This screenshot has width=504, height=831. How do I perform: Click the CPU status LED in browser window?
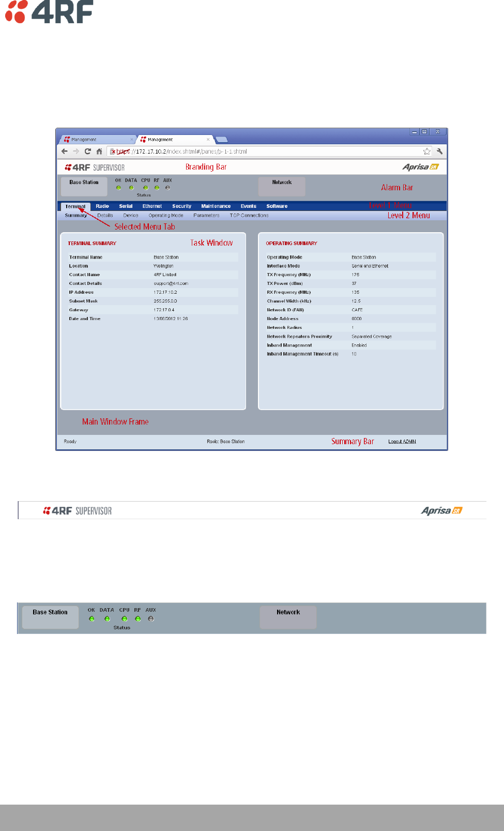(146, 188)
